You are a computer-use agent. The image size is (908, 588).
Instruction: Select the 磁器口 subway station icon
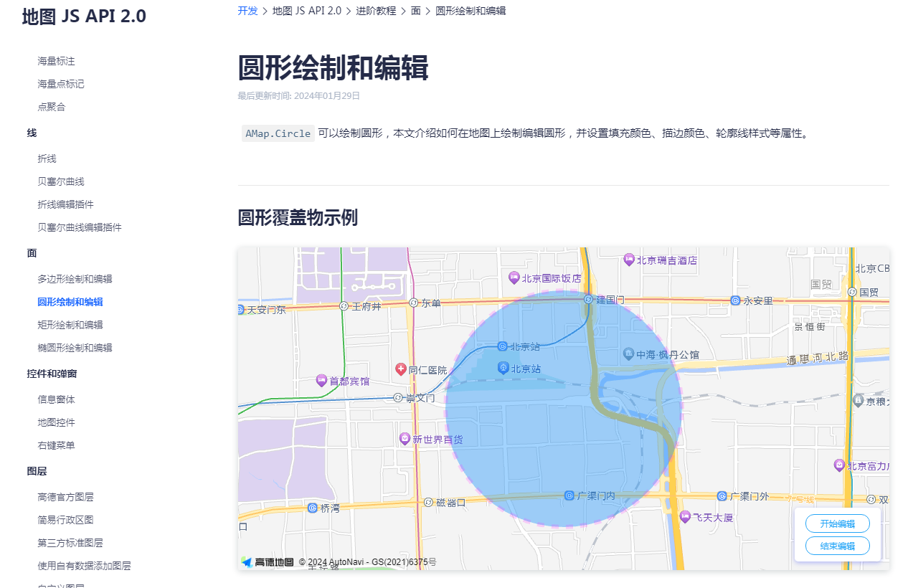pos(428,502)
